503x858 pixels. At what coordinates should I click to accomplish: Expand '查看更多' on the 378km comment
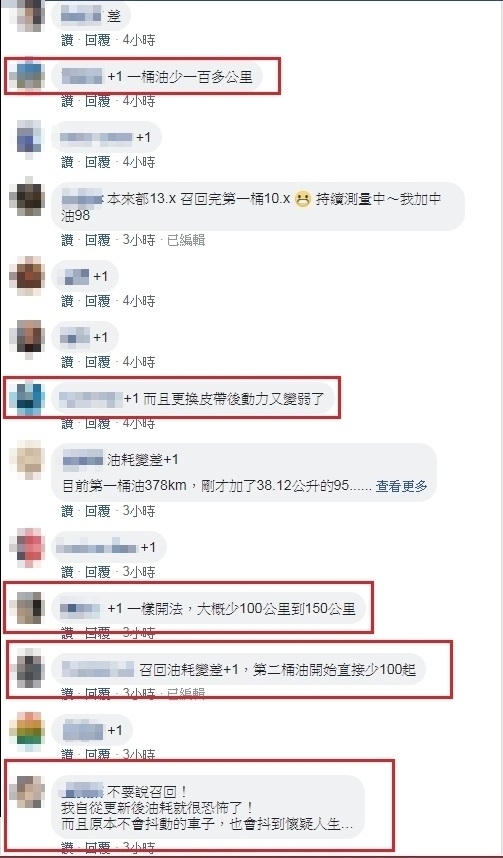click(x=401, y=486)
